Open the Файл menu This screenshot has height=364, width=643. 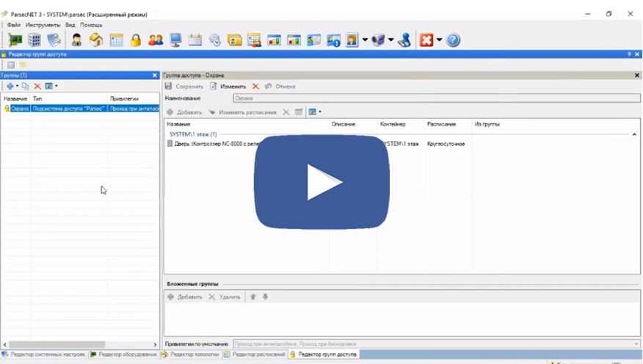13,25
